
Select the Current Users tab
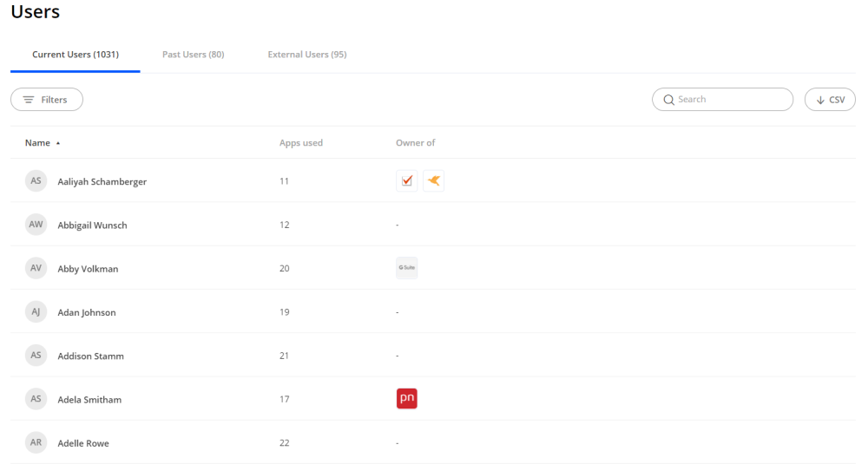coord(75,55)
